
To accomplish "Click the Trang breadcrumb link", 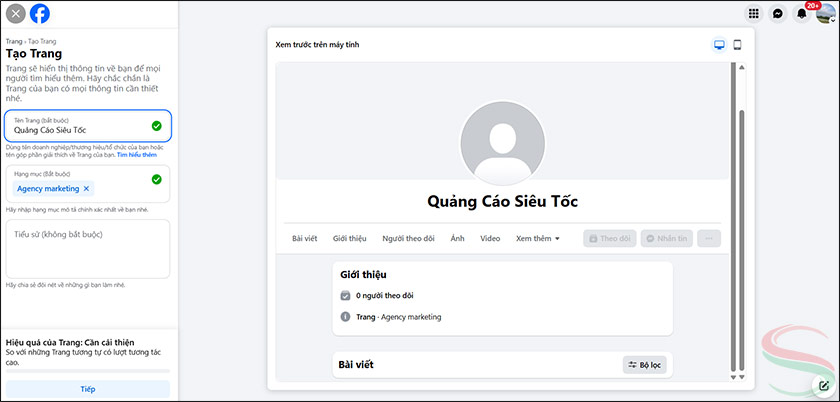I will click(x=14, y=41).
